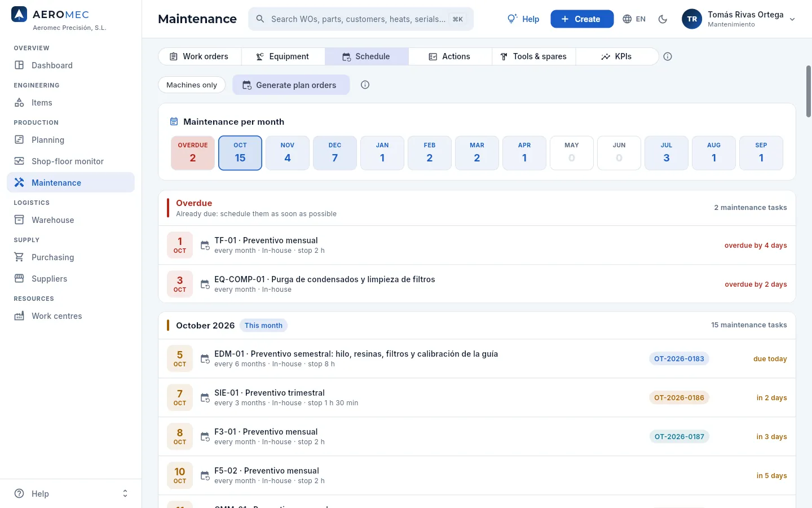The image size is (812, 508).
Task: Click calendar icon on TF-01 row
Action: pyautogui.click(x=205, y=246)
